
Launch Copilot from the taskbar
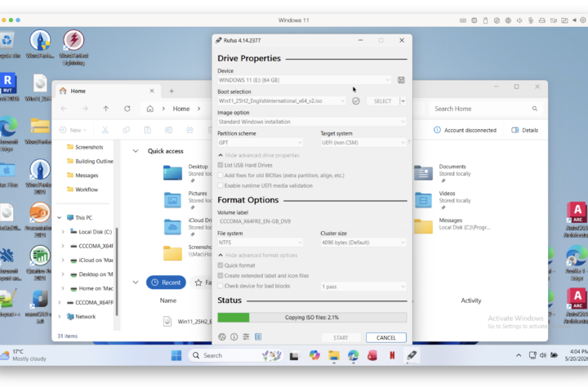coord(314,355)
